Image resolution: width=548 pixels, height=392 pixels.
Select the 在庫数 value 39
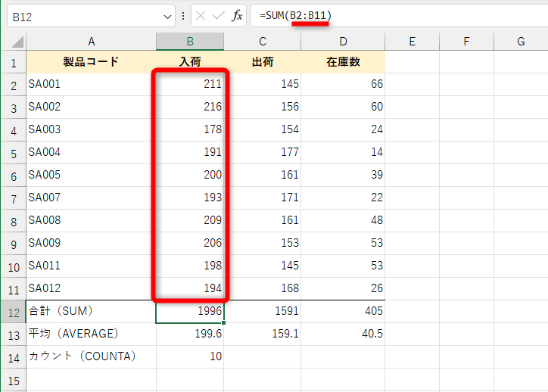tap(343, 175)
